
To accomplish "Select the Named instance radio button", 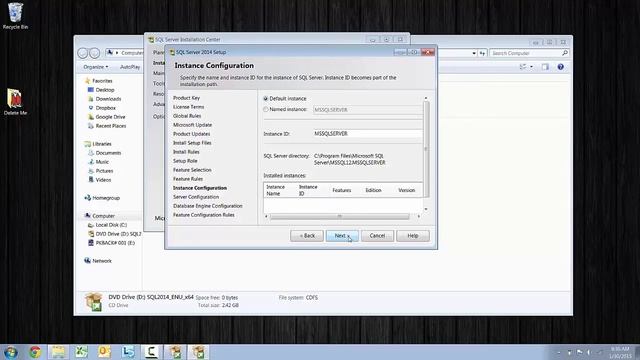I will (266, 109).
